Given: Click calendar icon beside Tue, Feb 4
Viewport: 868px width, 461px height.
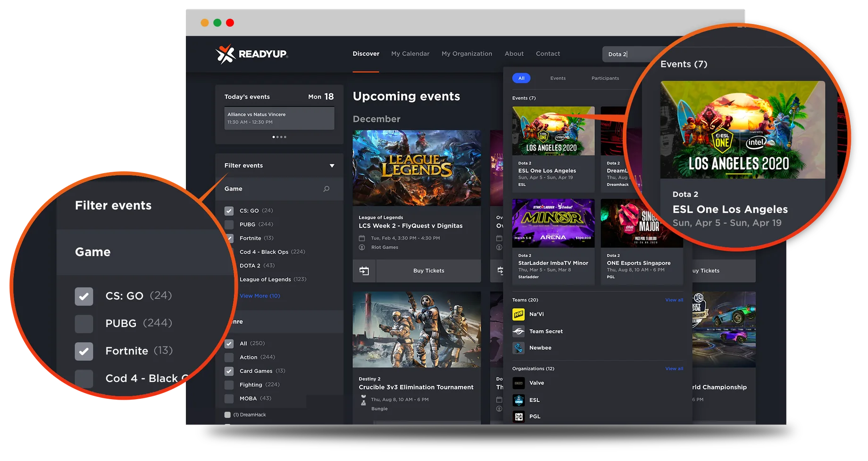Looking at the screenshot, I should 362,238.
